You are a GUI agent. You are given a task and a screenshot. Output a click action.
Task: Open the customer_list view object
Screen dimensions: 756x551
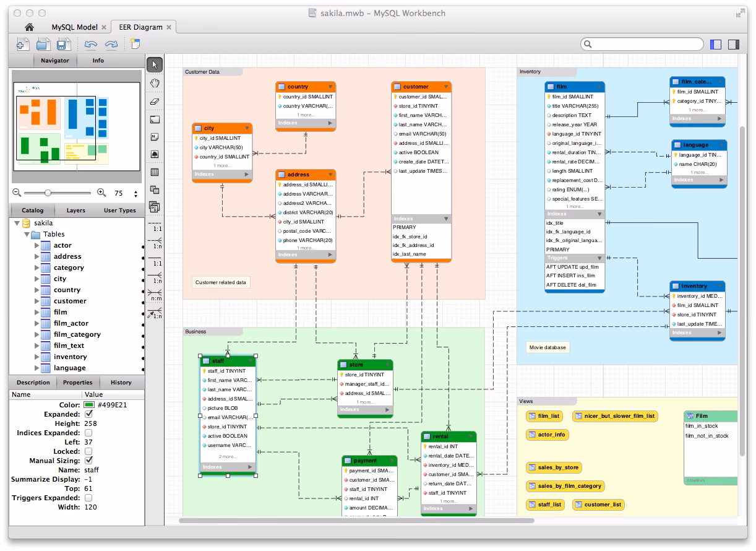tap(598, 505)
